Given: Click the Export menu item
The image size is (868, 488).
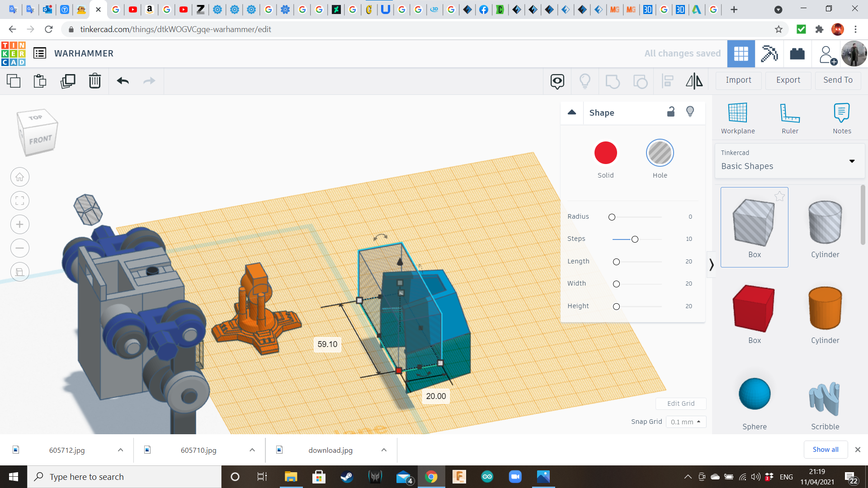Looking at the screenshot, I should pyautogui.click(x=788, y=80).
